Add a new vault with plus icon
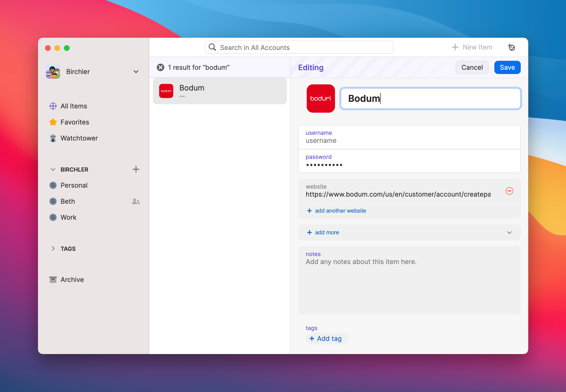This screenshot has width=566, height=392. point(136,169)
